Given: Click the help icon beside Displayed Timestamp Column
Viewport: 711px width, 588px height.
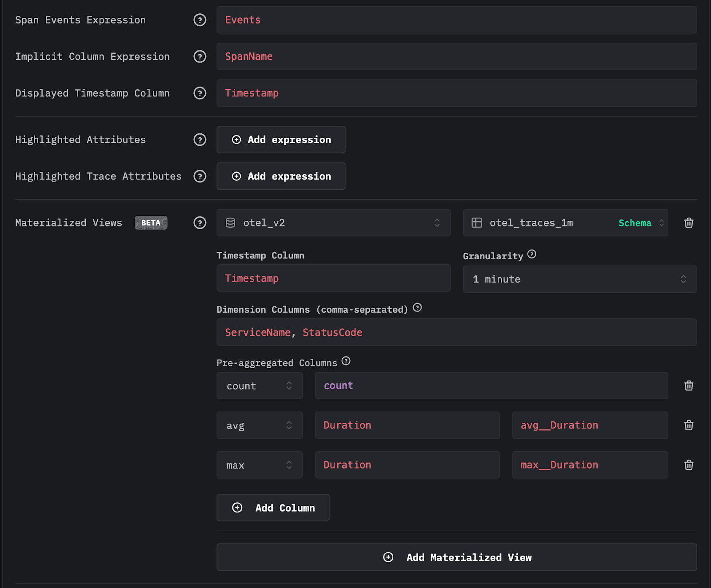Looking at the screenshot, I should point(200,93).
